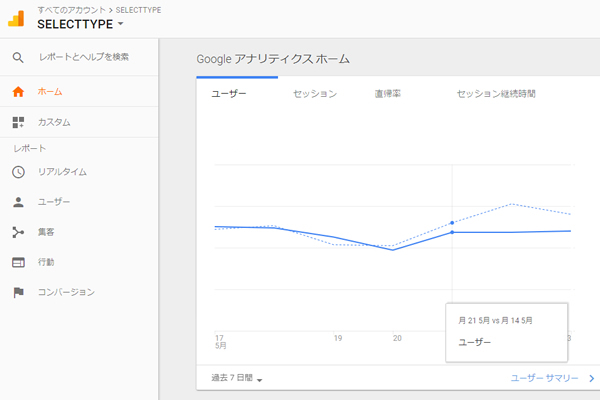600x400 pixels.
Task: Click the Google Analytics logo icon
Action: pyautogui.click(x=17, y=17)
